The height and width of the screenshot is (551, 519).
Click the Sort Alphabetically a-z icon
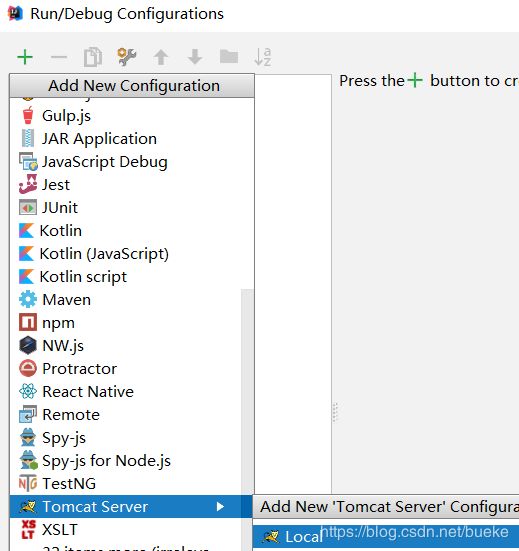pyautogui.click(x=262, y=57)
